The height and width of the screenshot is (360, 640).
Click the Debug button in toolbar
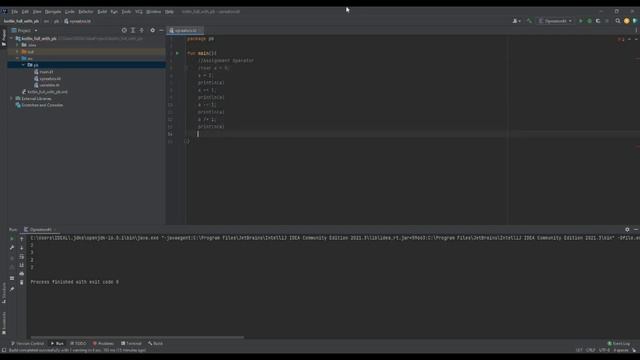tap(589, 21)
